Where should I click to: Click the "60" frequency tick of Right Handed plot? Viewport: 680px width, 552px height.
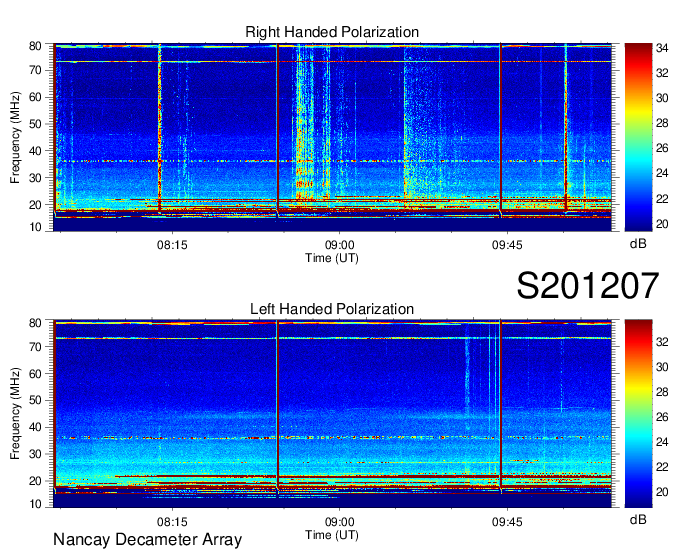coord(35,97)
